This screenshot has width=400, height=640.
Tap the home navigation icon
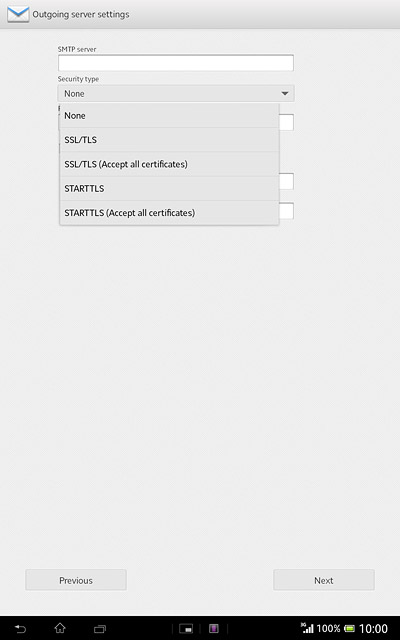click(60, 628)
